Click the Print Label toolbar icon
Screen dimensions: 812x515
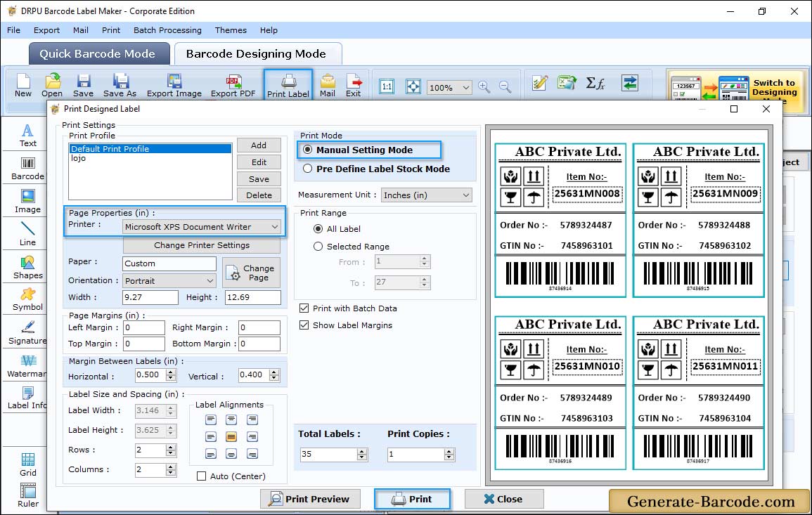(x=288, y=86)
